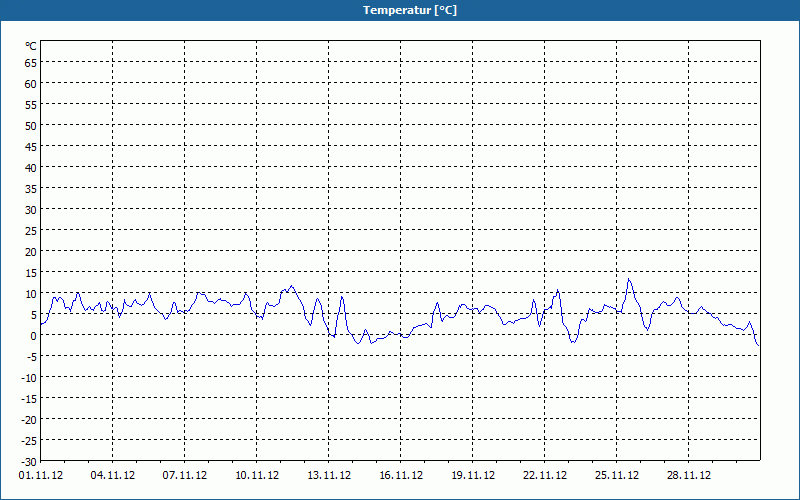Click the 16.11.12 date label
The height and width of the screenshot is (500, 800).
(x=401, y=476)
